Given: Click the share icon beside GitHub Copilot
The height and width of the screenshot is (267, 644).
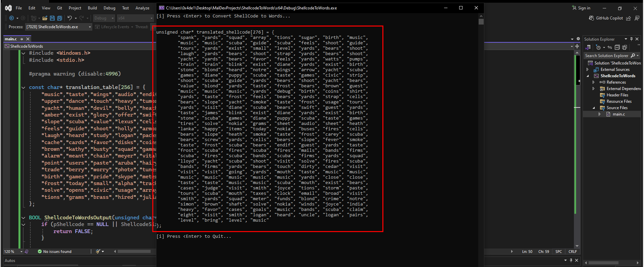Looking at the screenshot, I should click(629, 18).
